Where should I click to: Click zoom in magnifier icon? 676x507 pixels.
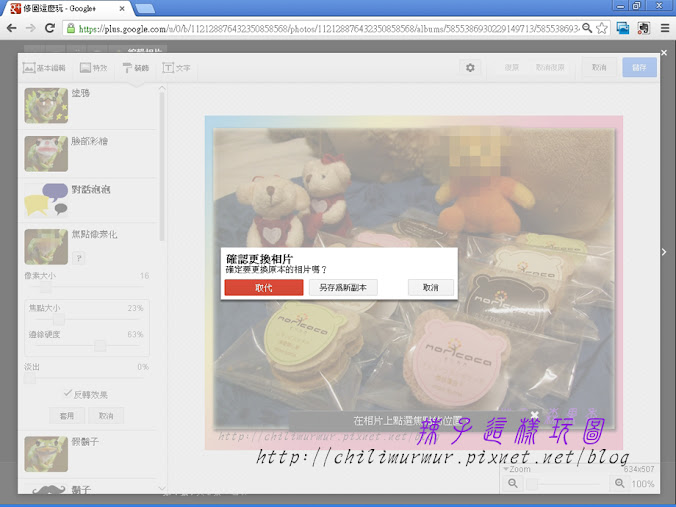coord(620,483)
